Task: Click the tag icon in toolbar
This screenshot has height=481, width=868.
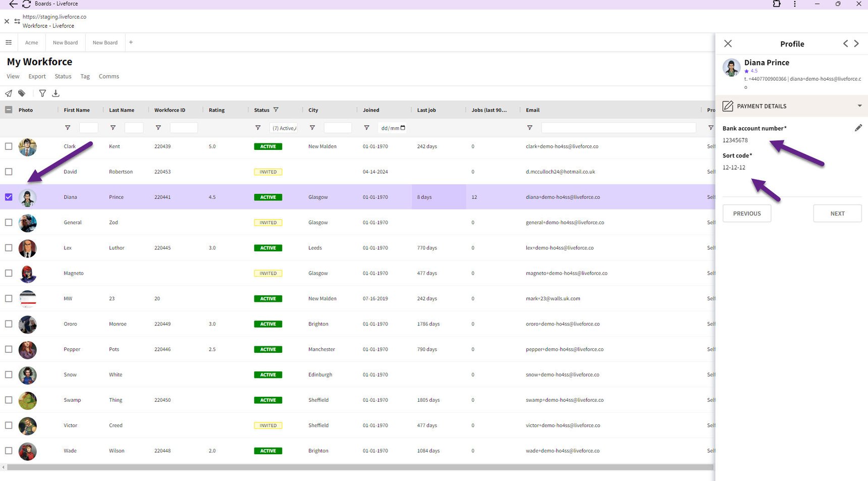Action: pyautogui.click(x=22, y=93)
